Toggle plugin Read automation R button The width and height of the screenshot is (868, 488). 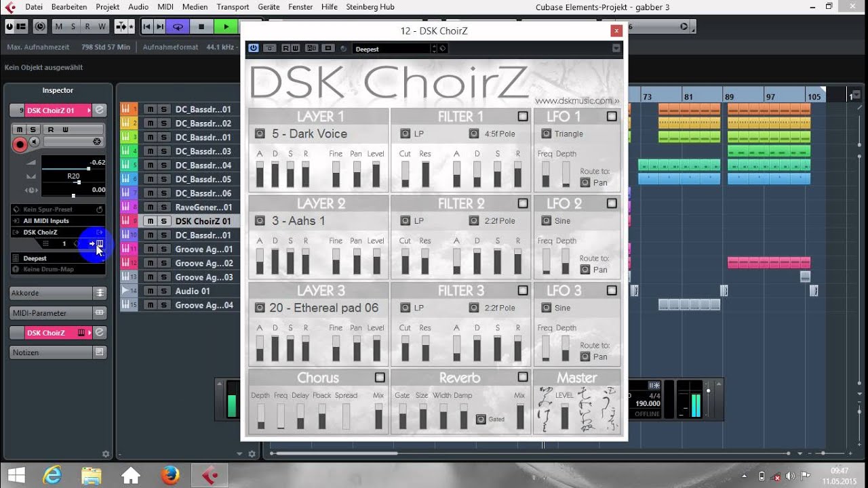[286, 48]
